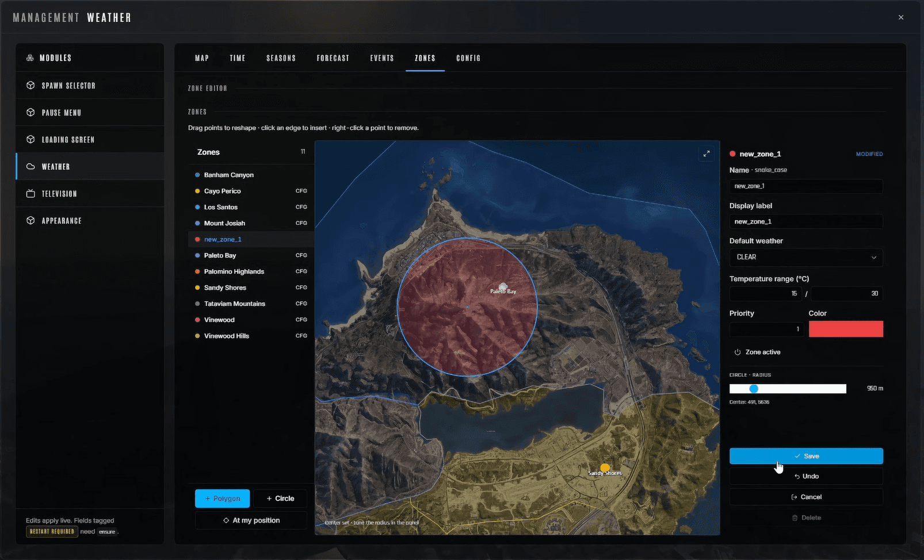Click the maximum temperature field

click(847, 293)
